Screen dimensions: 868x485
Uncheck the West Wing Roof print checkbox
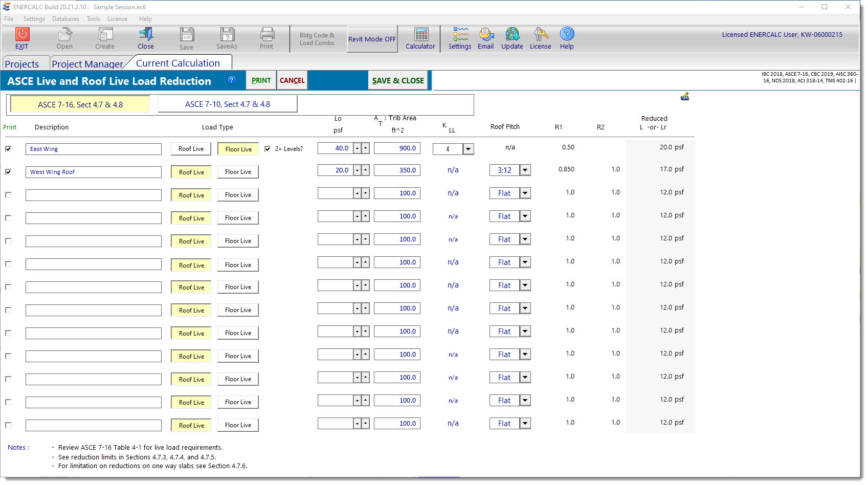coord(8,172)
